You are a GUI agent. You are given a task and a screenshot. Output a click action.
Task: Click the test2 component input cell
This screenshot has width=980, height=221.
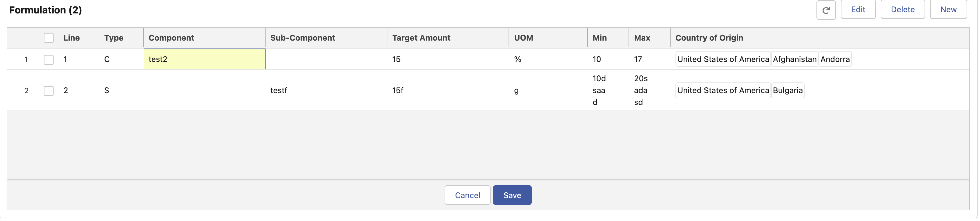(x=204, y=59)
